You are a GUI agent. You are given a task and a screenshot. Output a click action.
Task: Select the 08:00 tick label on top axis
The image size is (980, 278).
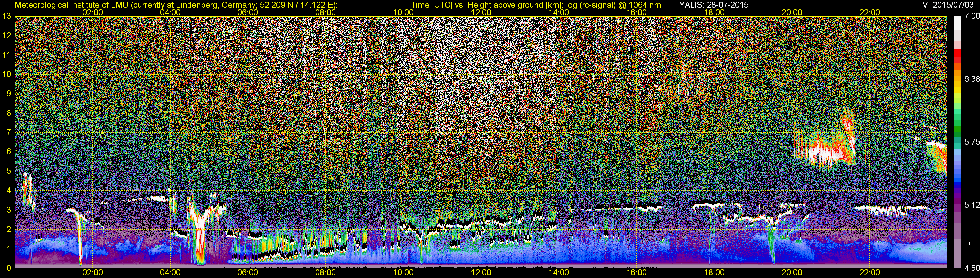[x=326, y=12]
